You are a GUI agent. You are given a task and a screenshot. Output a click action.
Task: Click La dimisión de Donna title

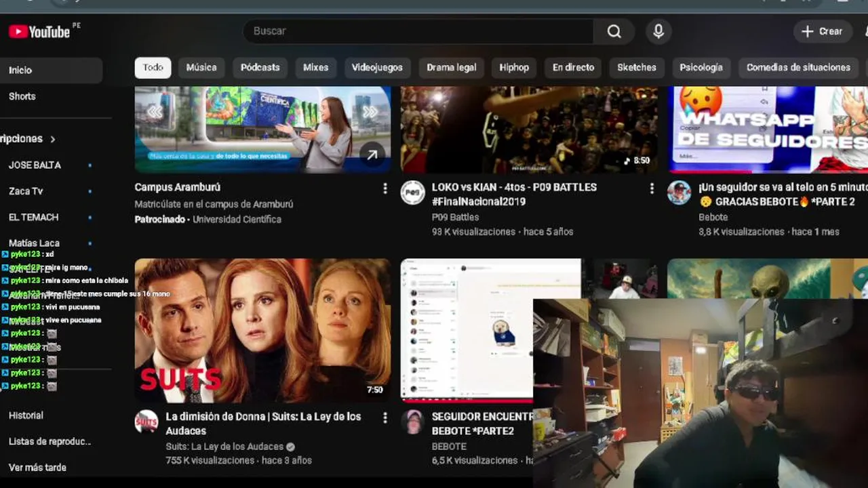point(263,424)
